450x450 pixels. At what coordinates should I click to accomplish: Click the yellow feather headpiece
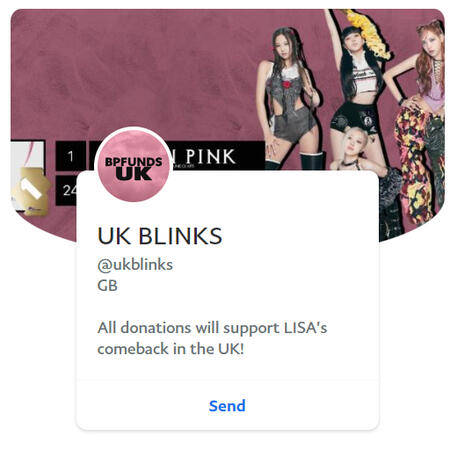(x=369, y=33)
